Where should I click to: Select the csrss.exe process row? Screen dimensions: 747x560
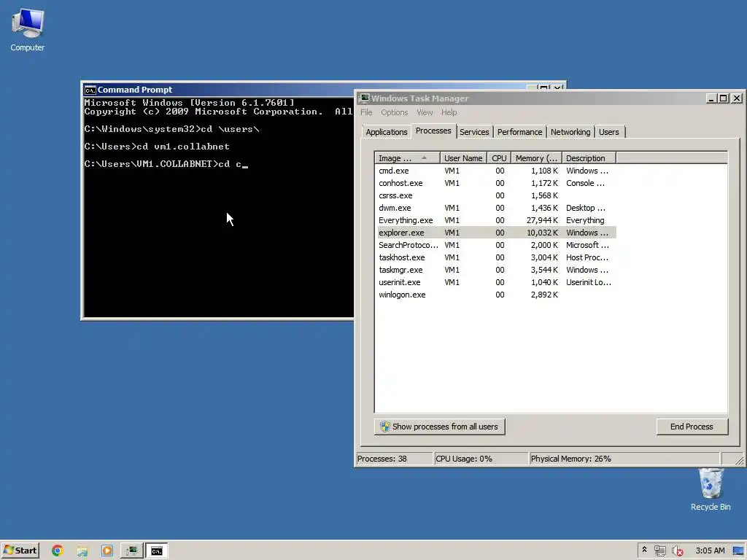tap(495, 195)
